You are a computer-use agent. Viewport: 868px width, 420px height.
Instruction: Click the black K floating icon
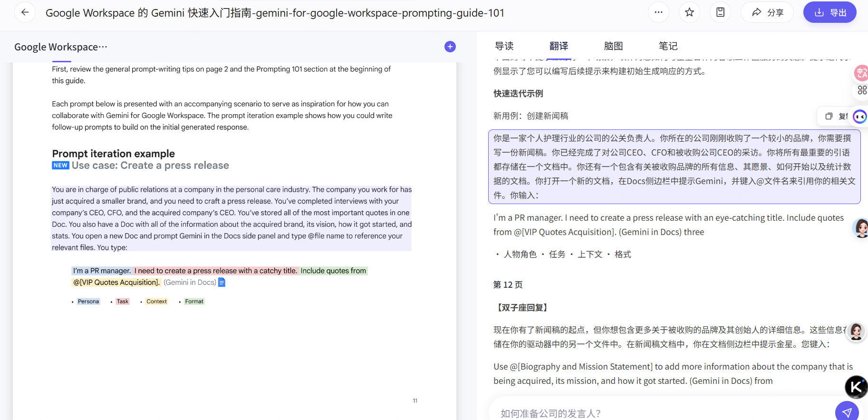coord(856,387)
